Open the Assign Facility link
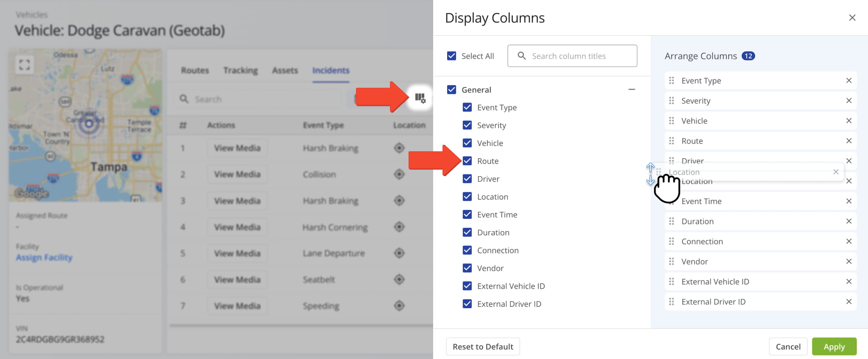 pyautogui.click(x=44, y=257)
